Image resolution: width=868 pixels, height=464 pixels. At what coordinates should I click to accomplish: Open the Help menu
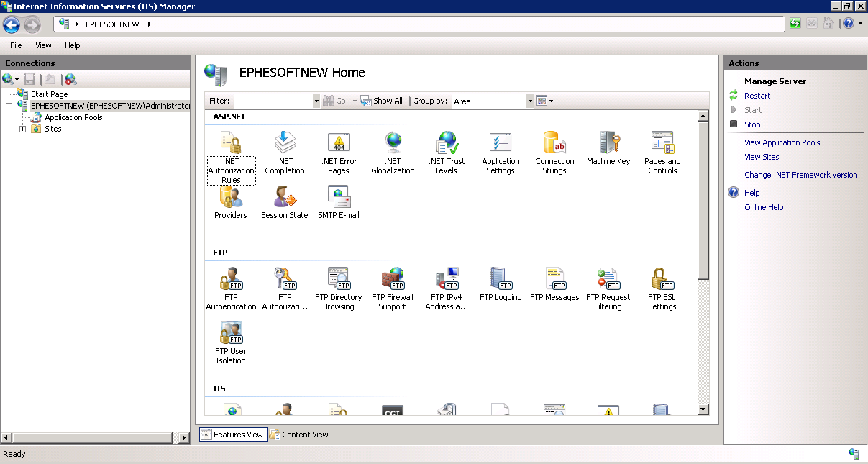[x=73, y=45]
